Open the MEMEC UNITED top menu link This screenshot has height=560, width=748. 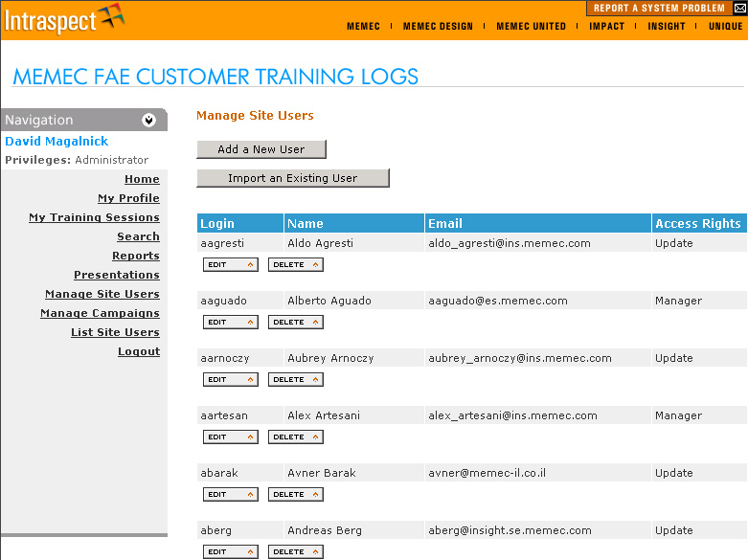pyautogui.click(x=531, y=26)
